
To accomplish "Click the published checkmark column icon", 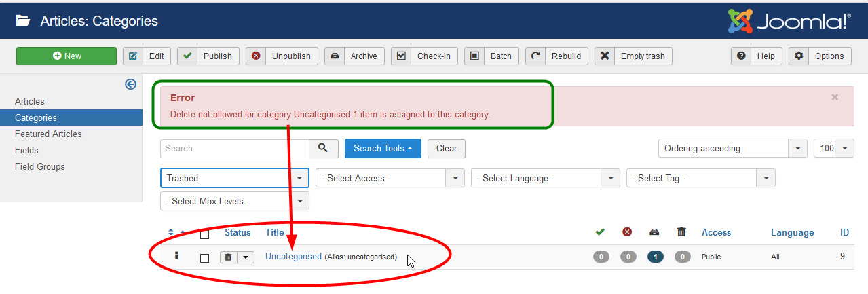I will pyautogui.click(x=600, y=232).
